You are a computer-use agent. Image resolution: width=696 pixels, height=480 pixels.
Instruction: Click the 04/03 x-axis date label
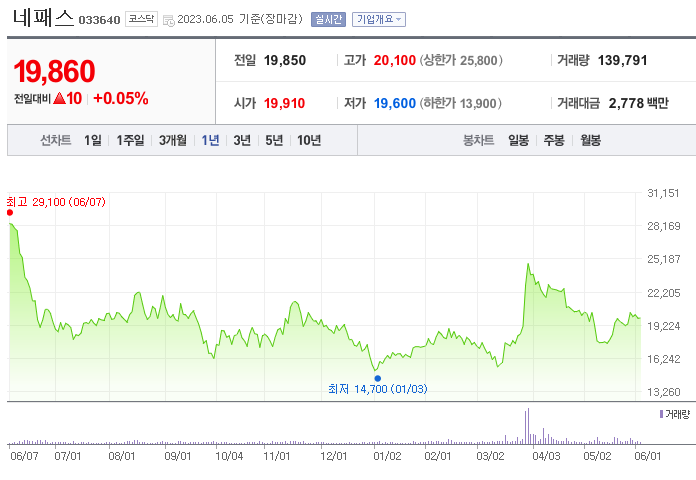pos(546,456)
